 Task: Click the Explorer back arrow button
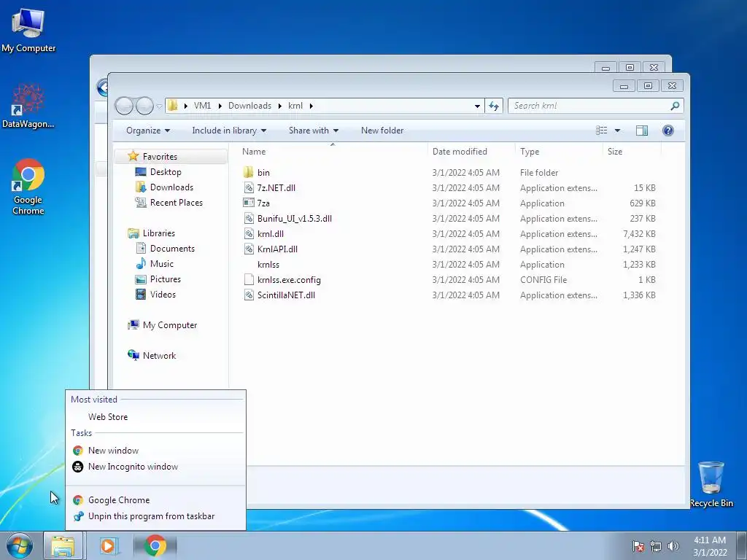124,106
